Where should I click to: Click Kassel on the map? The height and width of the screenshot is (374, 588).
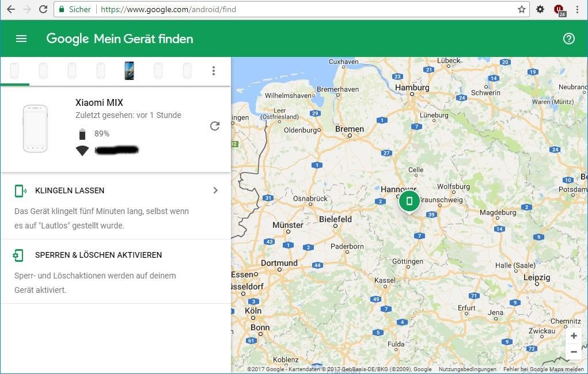tap(385, 280)
